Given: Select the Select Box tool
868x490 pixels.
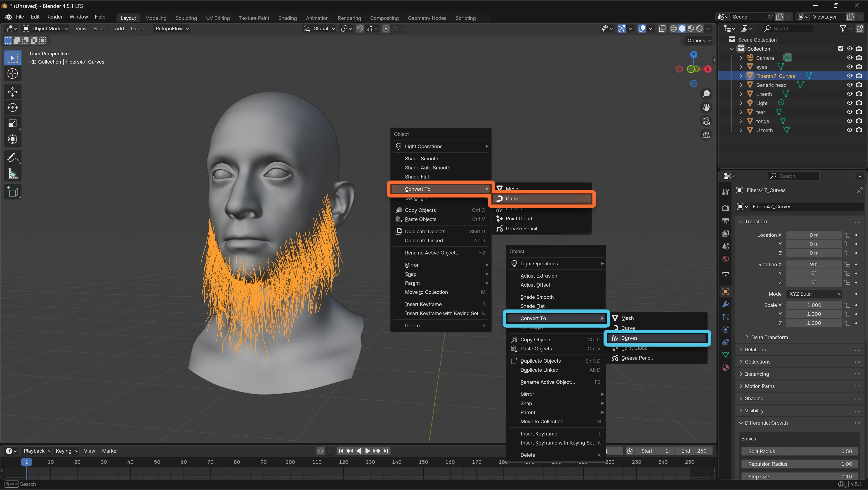Looking at the screenshot, I should coord(12,58).
